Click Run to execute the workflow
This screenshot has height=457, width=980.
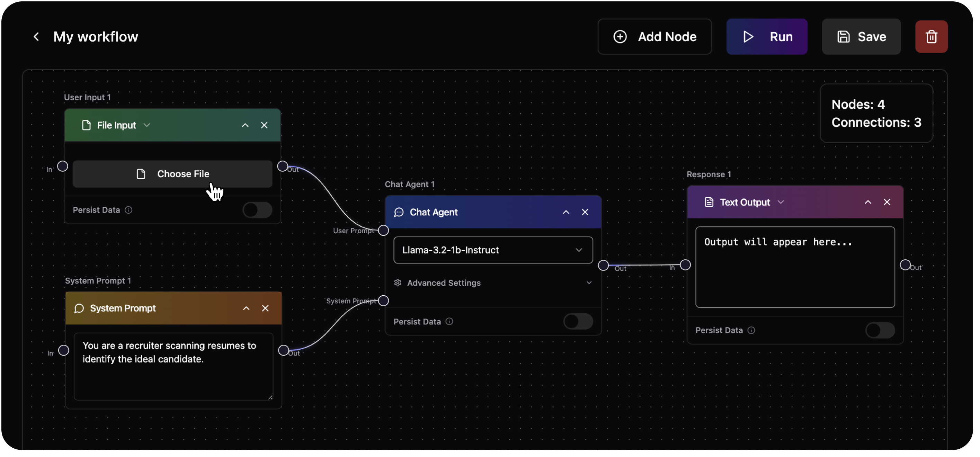[766, 36]
